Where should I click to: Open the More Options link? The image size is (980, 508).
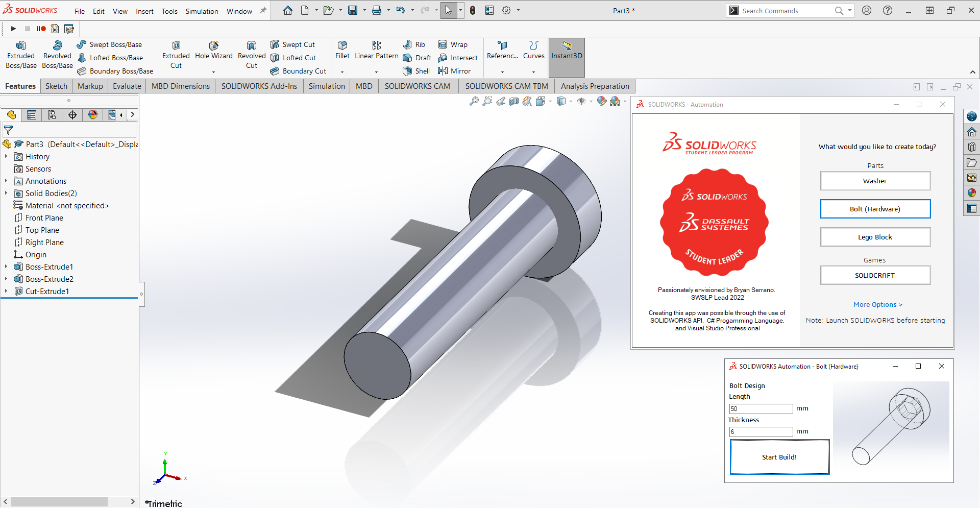point(877,304)
